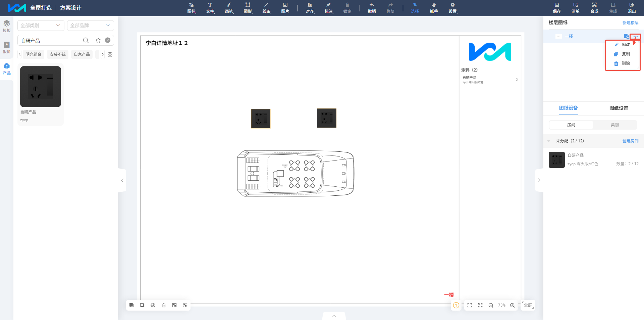Switch product list to grid view

(110, 54)
